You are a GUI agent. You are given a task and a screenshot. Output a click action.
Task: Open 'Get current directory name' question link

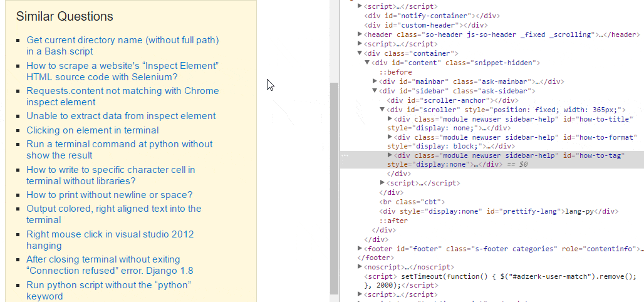tap(122, 46)
